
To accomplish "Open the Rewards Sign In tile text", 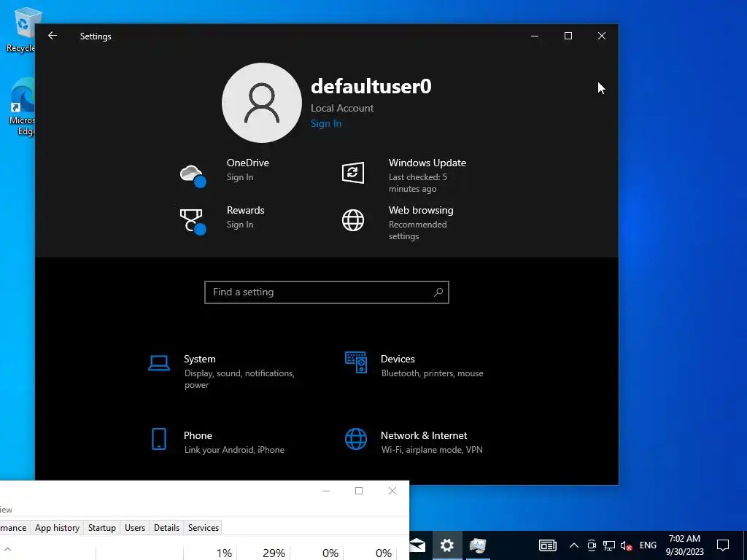I will [245, 217].
